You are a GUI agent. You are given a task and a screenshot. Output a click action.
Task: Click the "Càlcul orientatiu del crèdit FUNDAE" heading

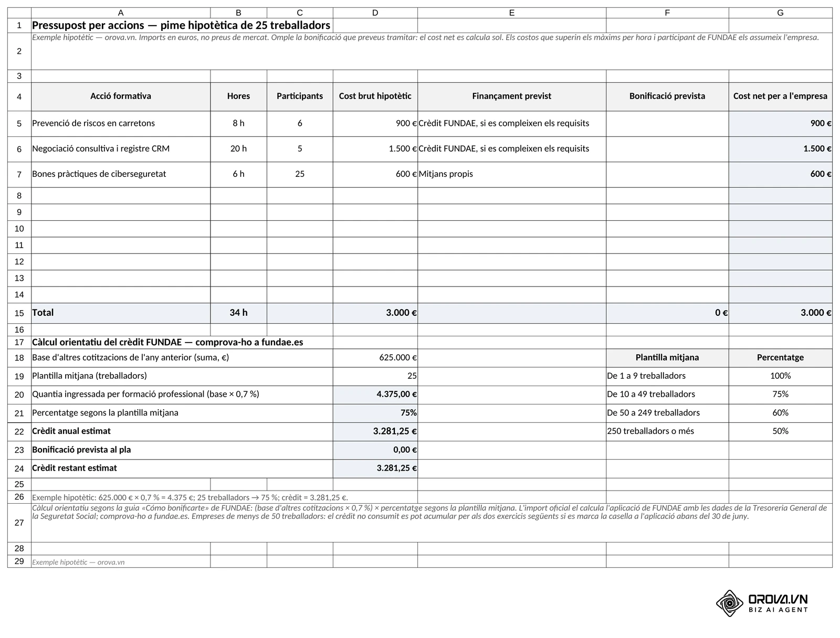(x=182, y=343)
